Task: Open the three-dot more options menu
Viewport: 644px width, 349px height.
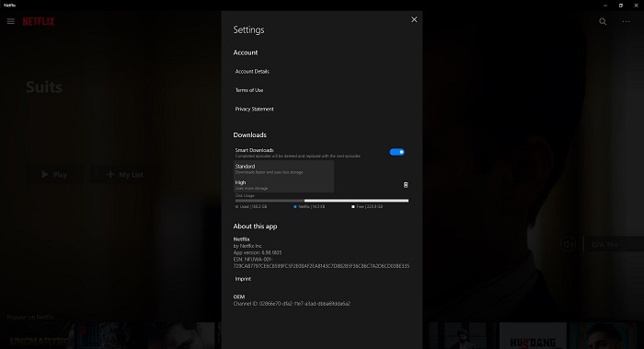Action: point(626,21)
